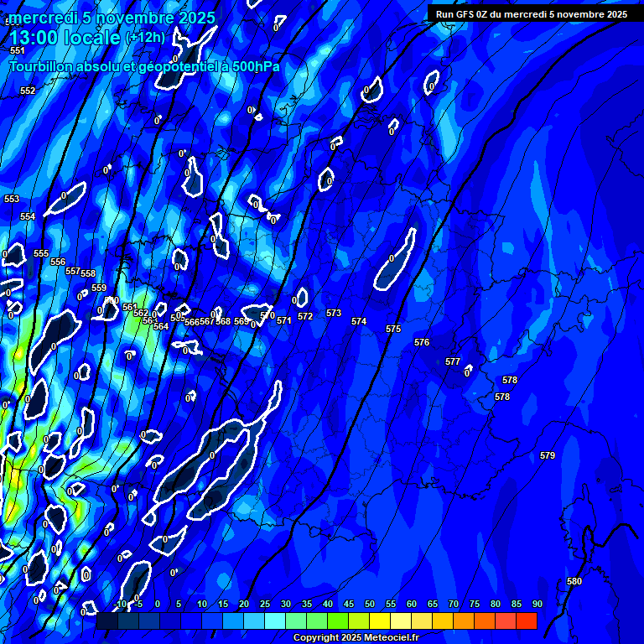644x644 pixels.
Task: Click the legend value "90"
Action: pyautogui.click(x=538, y=604)
